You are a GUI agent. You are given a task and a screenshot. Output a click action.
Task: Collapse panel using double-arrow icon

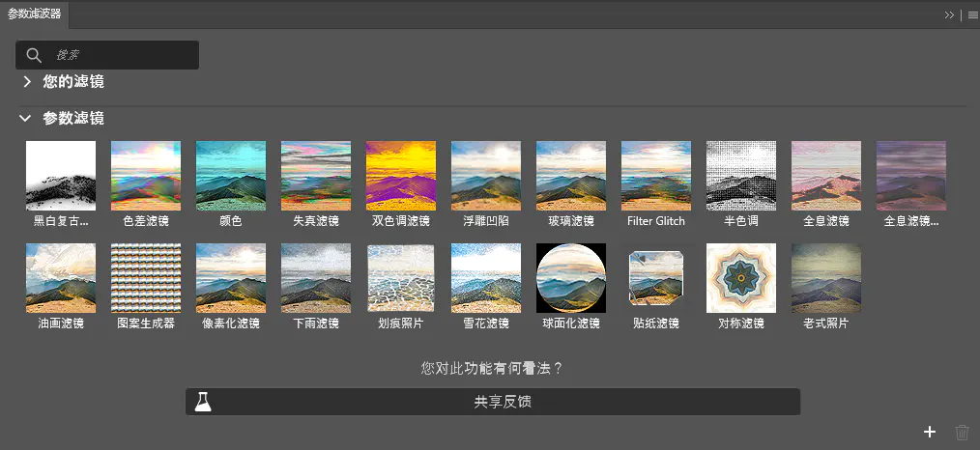click(x=949, y=14)
